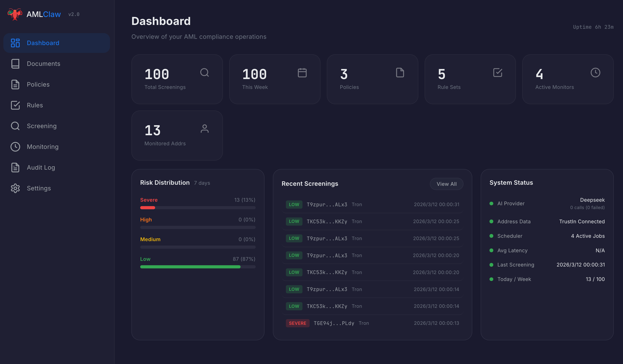623x364 pixels.
Task: Click the person icon on Monitored Addrs card
Action: tap(205, 129)
